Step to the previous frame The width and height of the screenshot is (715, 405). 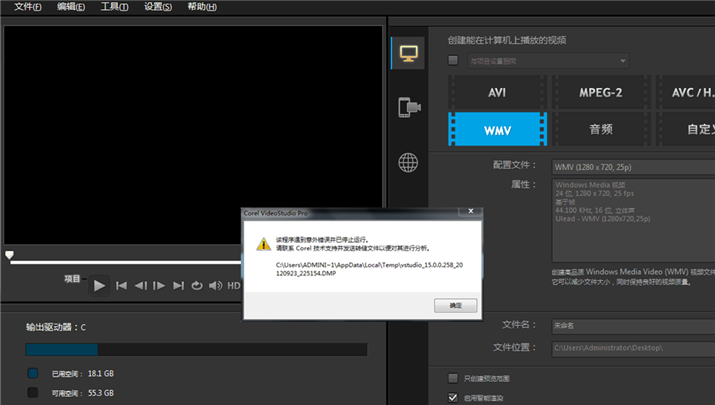(140, 286)
